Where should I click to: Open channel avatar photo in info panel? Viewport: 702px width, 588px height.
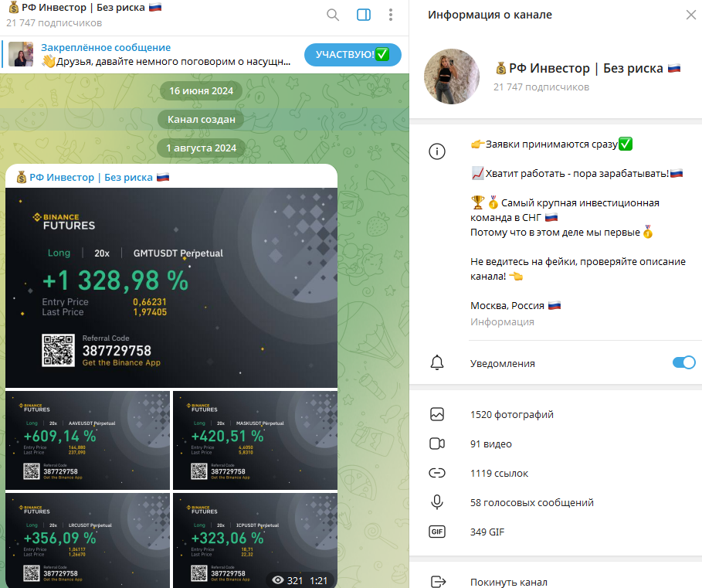point(452,76)
